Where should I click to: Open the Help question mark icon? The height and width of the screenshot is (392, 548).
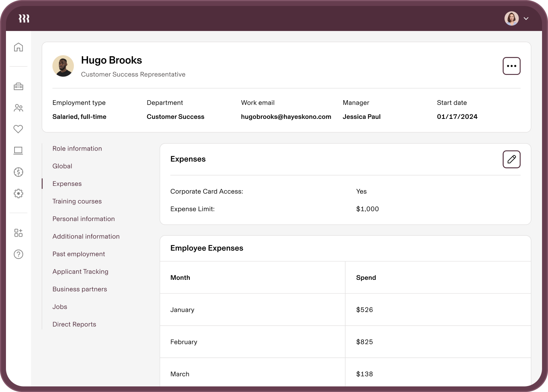(18, 254)
